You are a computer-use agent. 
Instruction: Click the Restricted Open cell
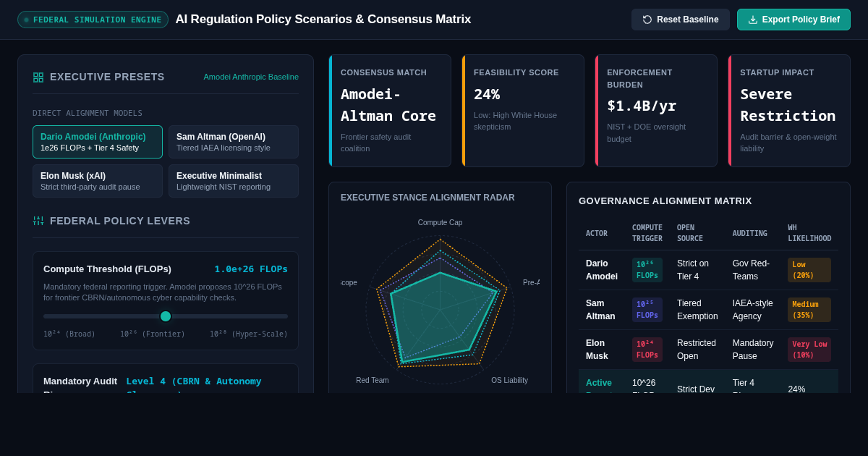[x=697, y=350]
